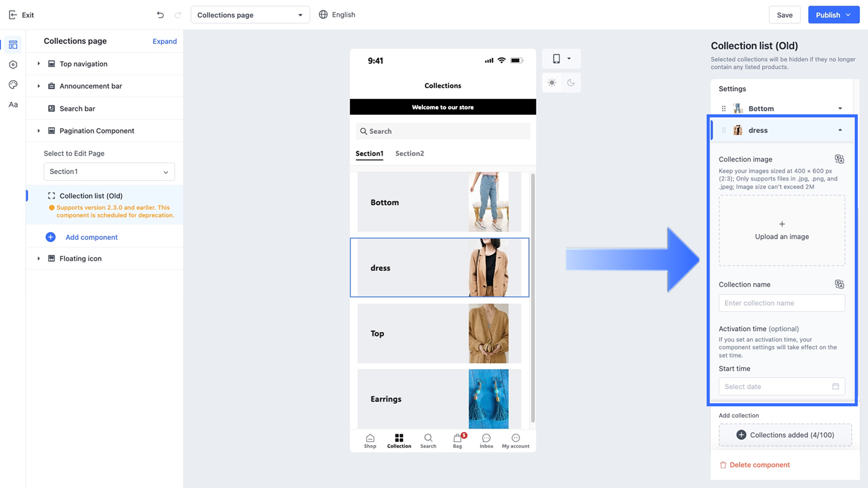Click the Start time date field
Image resolution: width=868 pixels, height=488 pixels.
tap(782, 386)
